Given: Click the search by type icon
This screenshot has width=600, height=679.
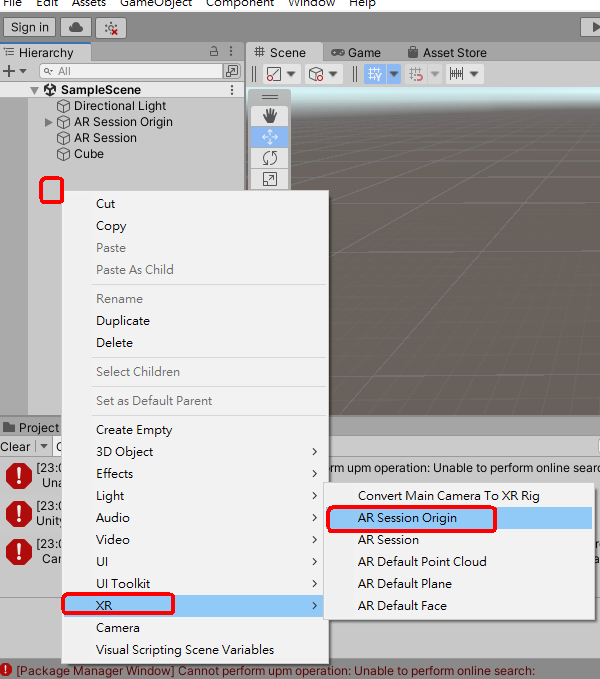Looking at the screenshot, I should [x=232, y=71].
